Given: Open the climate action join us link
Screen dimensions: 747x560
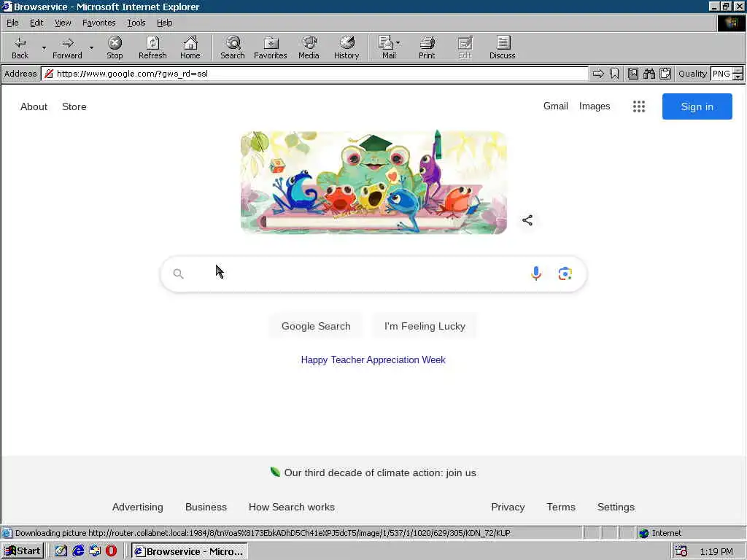Looking at the screenshot, I should click(379, 472).
